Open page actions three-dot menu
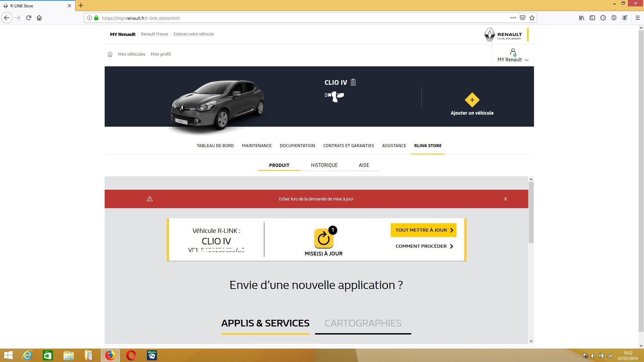 [x=513, y=18]
